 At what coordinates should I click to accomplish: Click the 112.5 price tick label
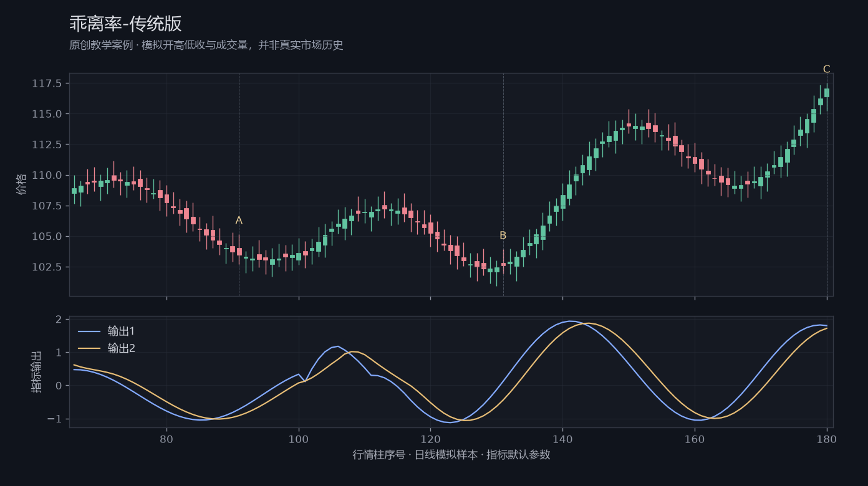[x=47, y=145]
